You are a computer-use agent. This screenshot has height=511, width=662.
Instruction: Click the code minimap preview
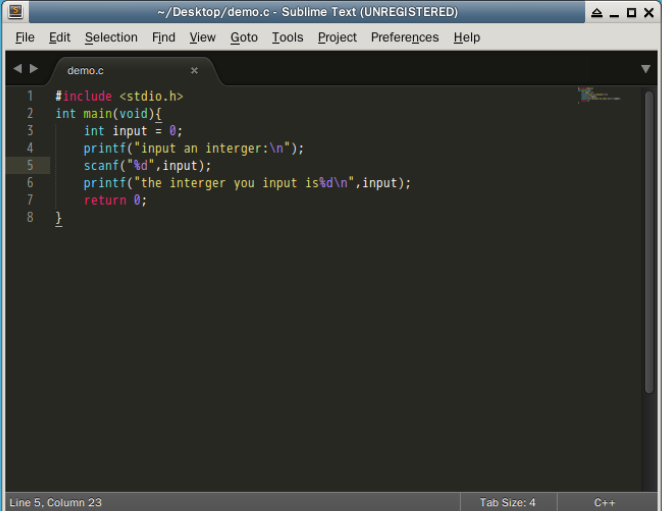[x=599, y=95]
